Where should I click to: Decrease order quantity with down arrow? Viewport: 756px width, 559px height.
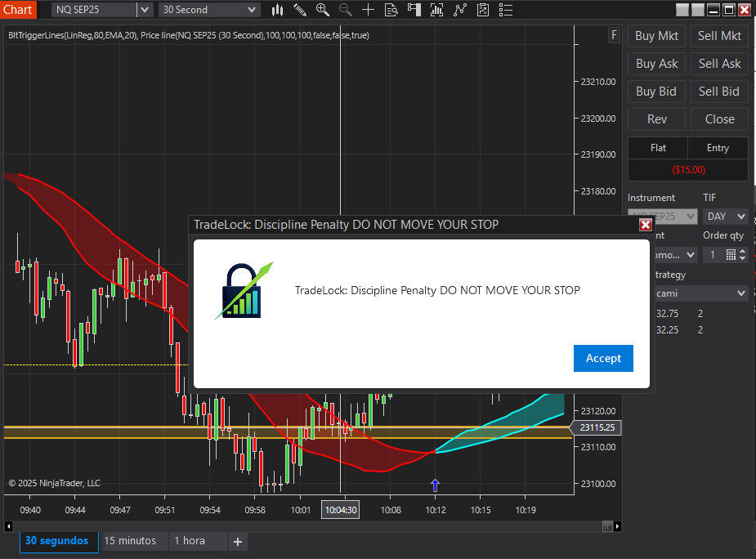coord(742,258)
